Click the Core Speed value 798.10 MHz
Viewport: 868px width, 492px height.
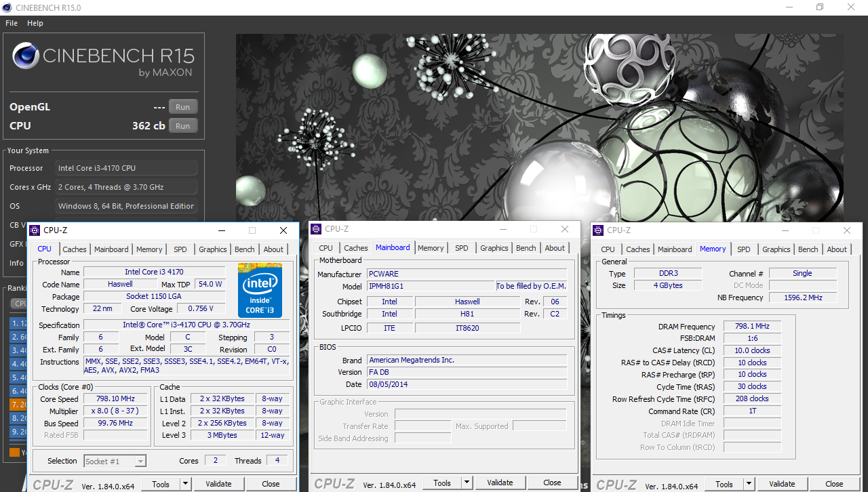pyautogui.click(x=116, y=399)
